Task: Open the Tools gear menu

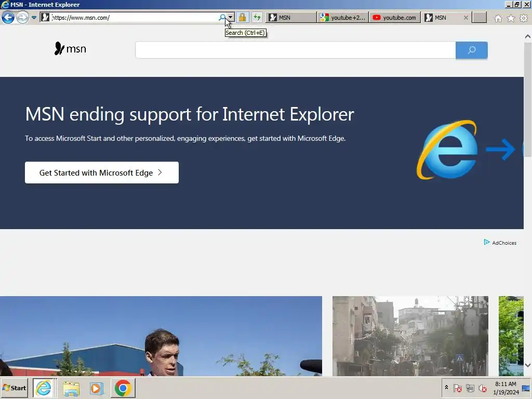Action: point(524,18)
